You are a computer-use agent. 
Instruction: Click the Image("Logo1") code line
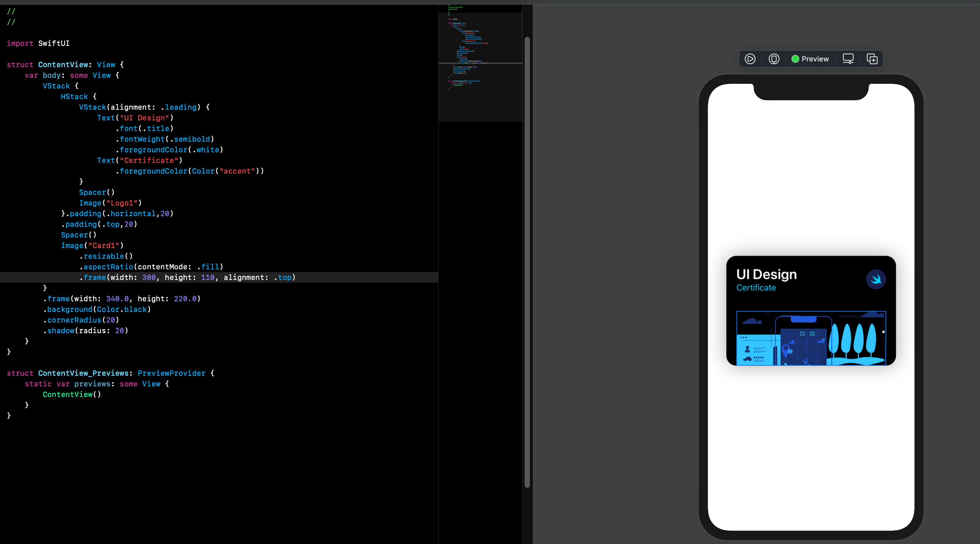110,203
